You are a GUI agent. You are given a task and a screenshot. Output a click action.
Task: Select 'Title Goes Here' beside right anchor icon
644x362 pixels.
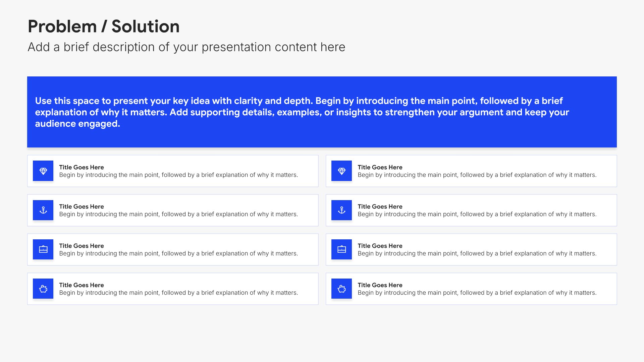click(380, 206)
